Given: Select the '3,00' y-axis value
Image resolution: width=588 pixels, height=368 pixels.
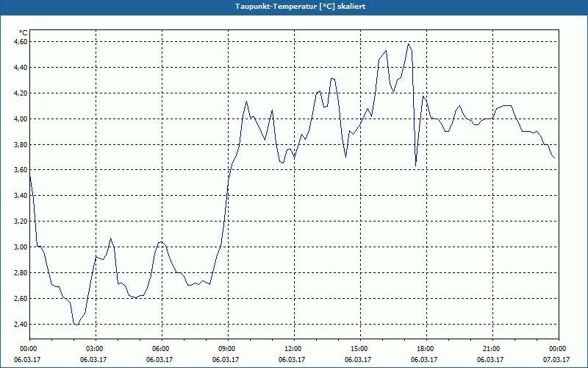Looking at the screenshot, I should 21,247.
